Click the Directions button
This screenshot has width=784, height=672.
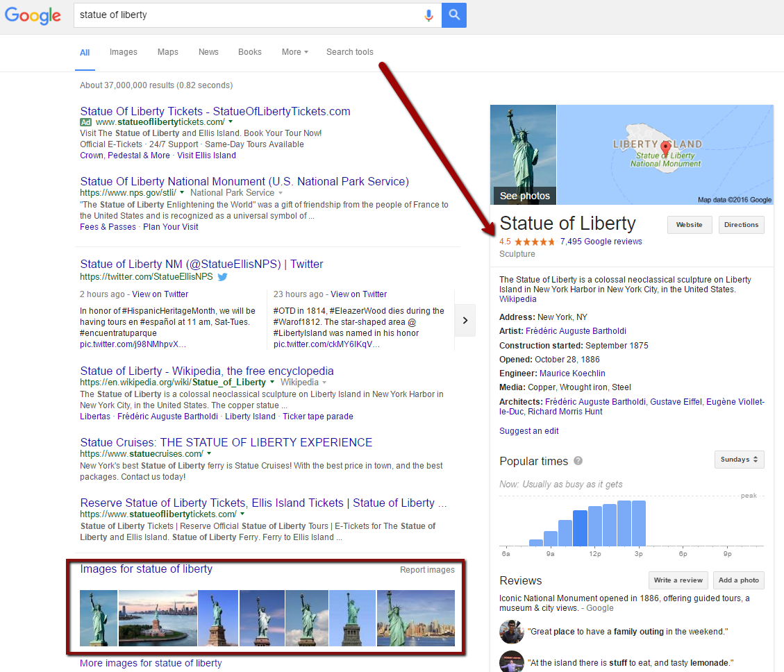click(x=741, y=225)
